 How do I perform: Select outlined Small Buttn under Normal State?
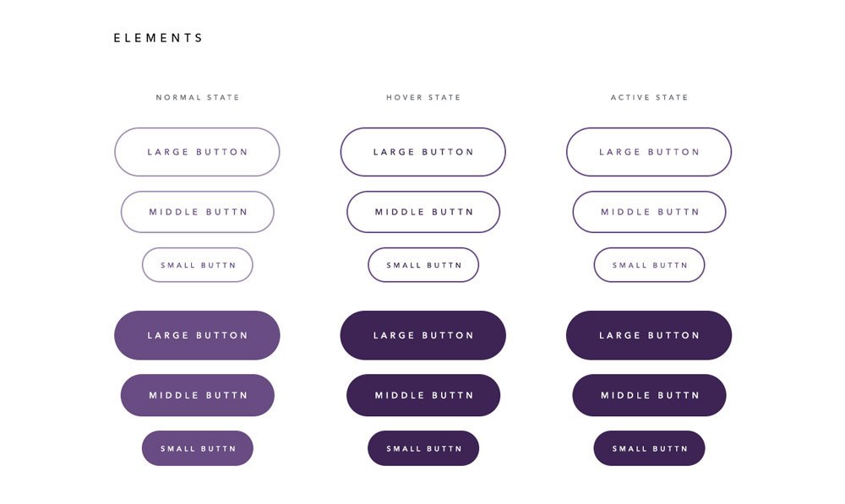coord(198,265)
